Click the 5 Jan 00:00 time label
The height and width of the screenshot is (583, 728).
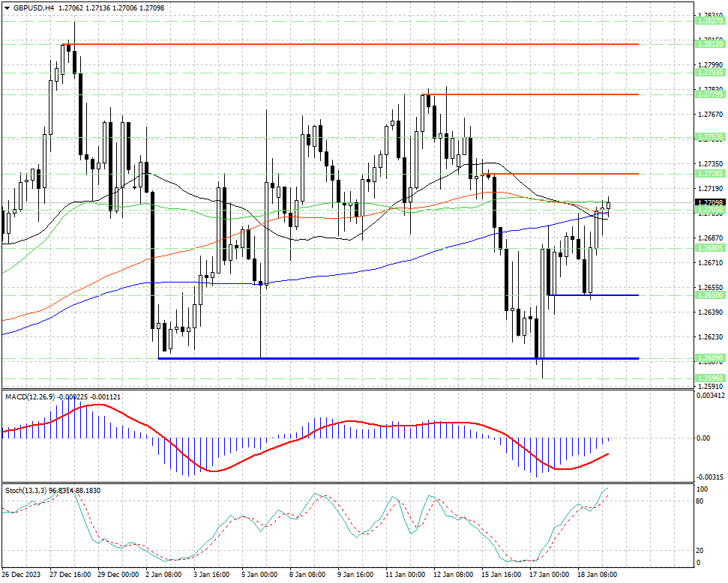259,575
